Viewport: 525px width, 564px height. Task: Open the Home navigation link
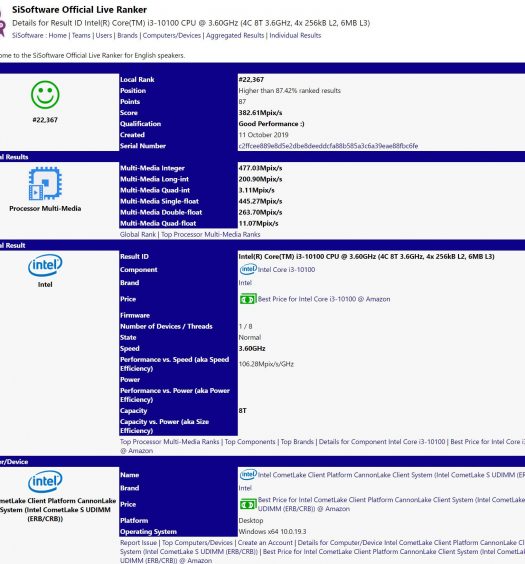[58, 35]
